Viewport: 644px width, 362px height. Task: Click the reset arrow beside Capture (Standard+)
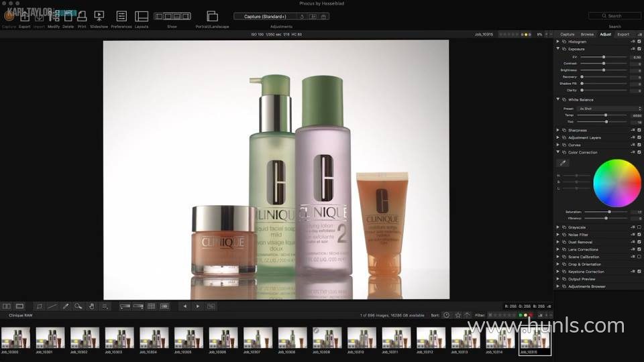pos(302,16)
